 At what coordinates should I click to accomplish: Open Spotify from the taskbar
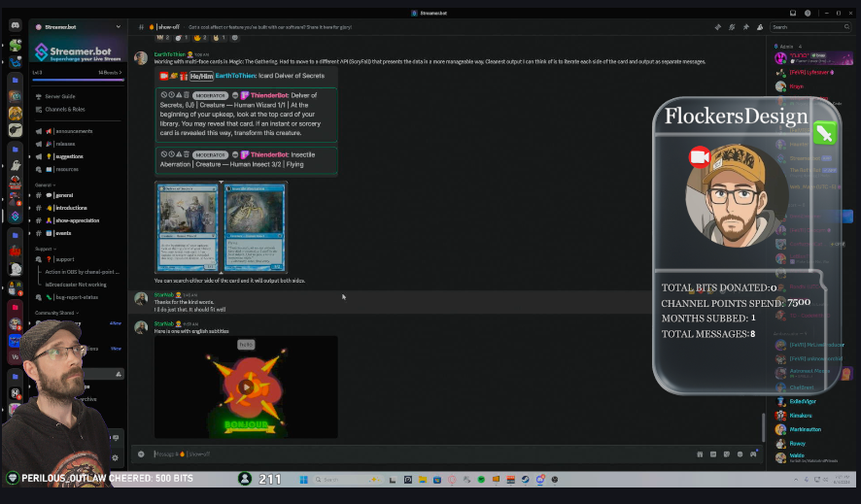(x=481, y=480)
